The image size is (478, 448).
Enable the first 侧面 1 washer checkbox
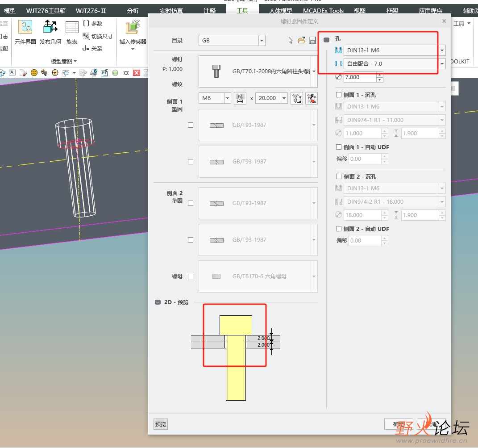(191, 125)
